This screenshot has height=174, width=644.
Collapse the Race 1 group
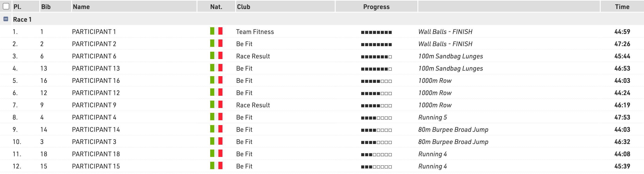click(6, 19)
